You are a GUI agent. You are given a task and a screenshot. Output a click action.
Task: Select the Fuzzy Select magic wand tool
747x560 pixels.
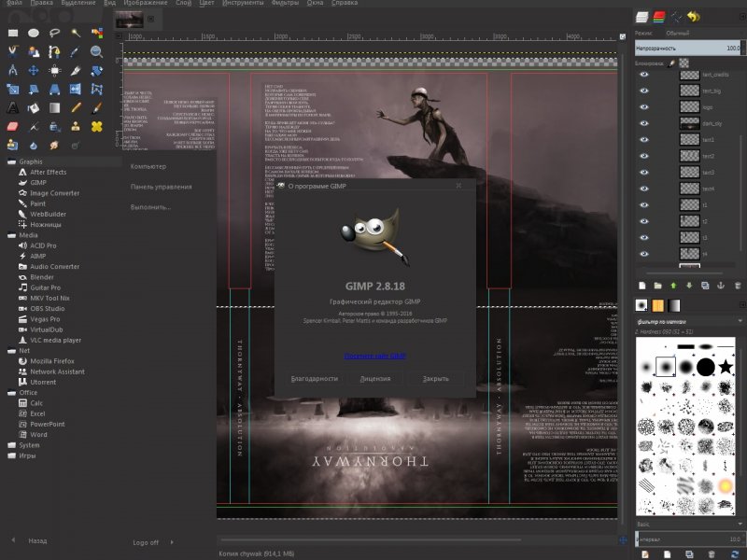coord(76,33)
